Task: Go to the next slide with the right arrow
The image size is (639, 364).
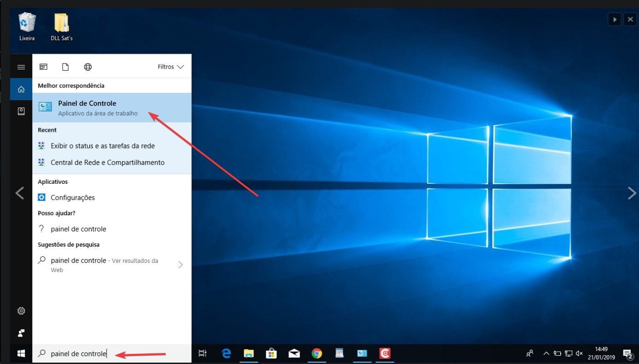Action: pyautogui.click(x=632, y=193)
